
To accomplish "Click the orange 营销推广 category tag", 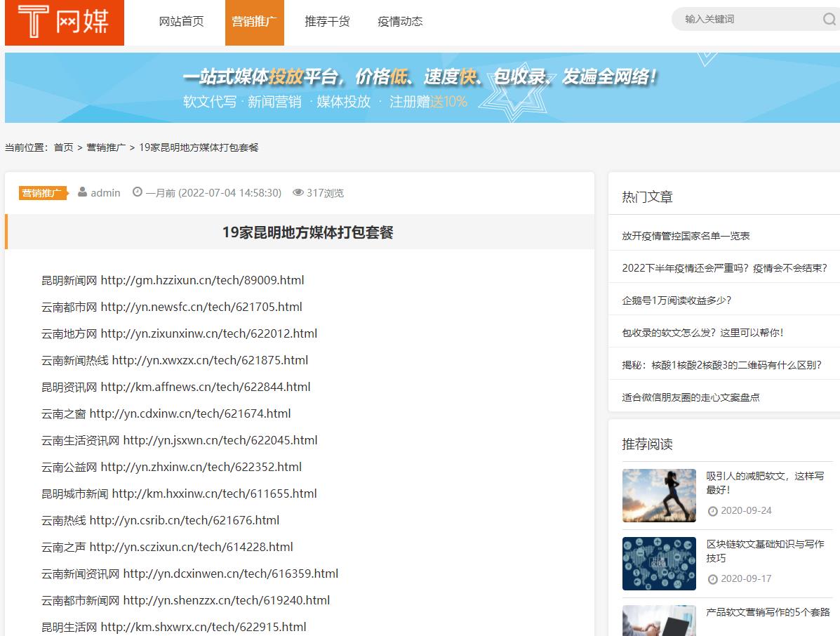I will click(x=43, y=193).
